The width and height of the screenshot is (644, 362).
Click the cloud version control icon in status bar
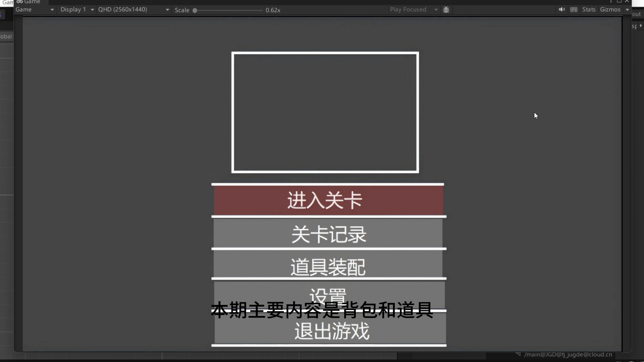pyautogui.click(x=518, y=355)
